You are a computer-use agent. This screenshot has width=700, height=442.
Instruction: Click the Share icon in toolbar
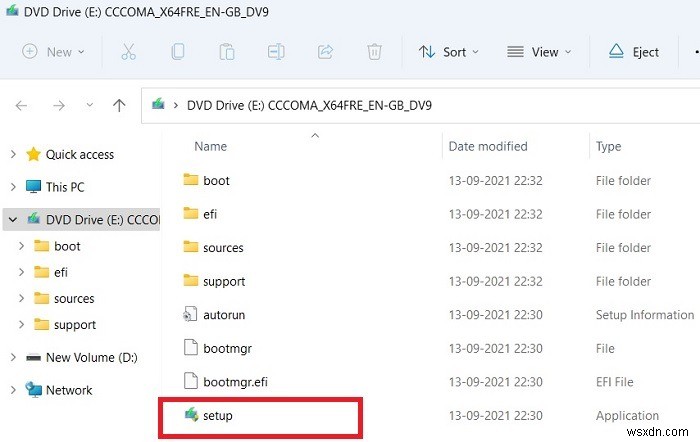click(x=325, y=52)
